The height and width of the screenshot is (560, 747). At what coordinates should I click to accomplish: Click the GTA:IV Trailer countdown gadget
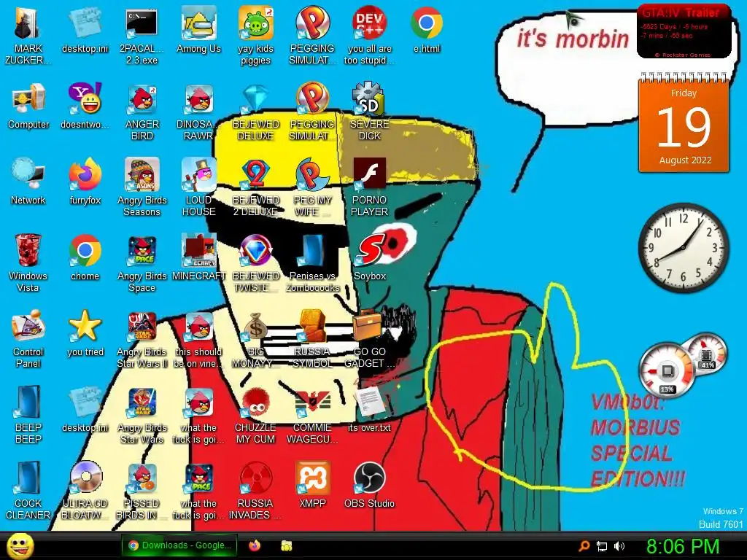(684, 31)
